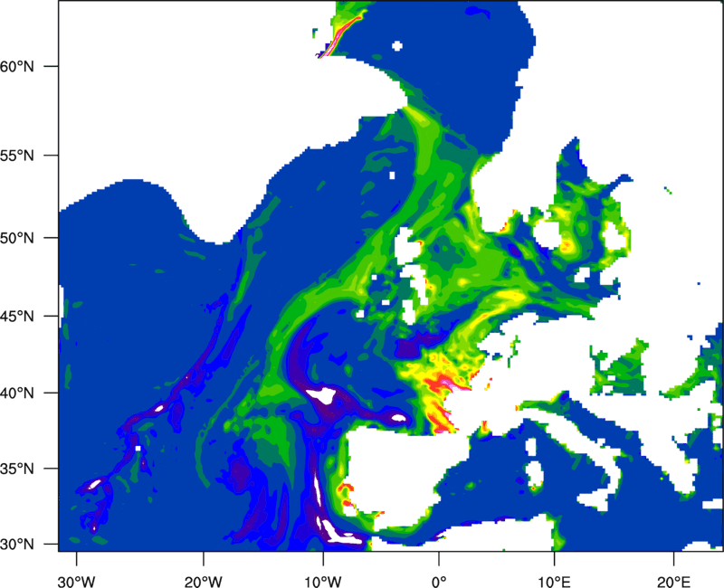Click the 20°E longitude label
The height and width of the screenshot is (588, 724).
click(x=673, y=582)
